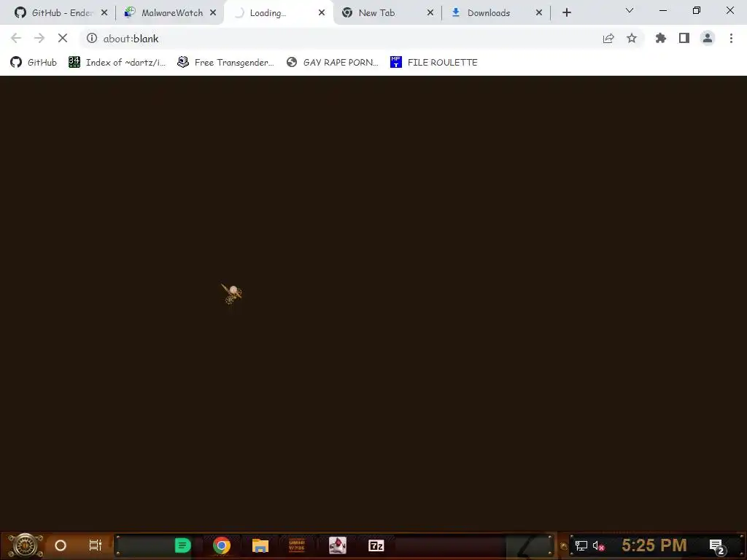Screen dimensions: 747x560
Task: Bookmark this tab with the star
Action: [x=632, y=38]
